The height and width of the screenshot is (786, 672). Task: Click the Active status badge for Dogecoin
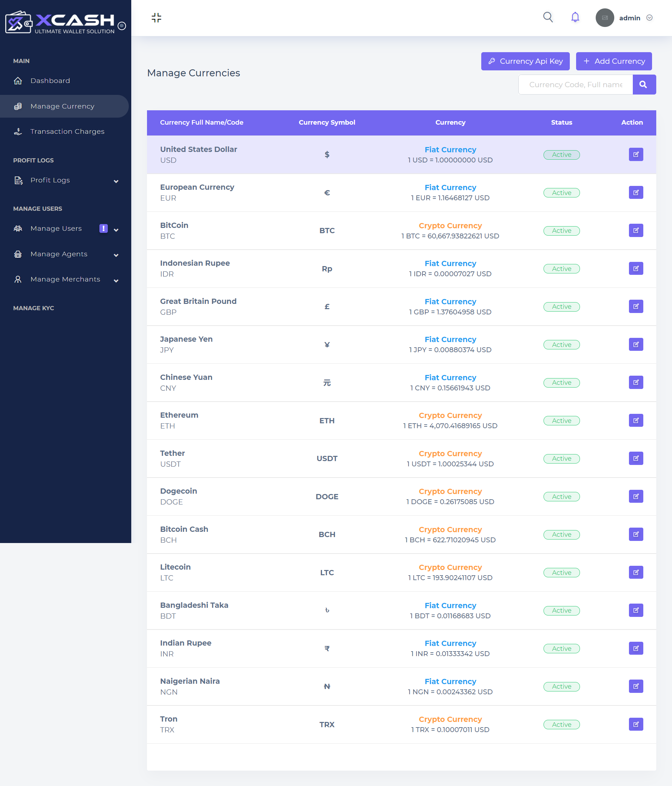pyautogui.click(x=561, y=496)
